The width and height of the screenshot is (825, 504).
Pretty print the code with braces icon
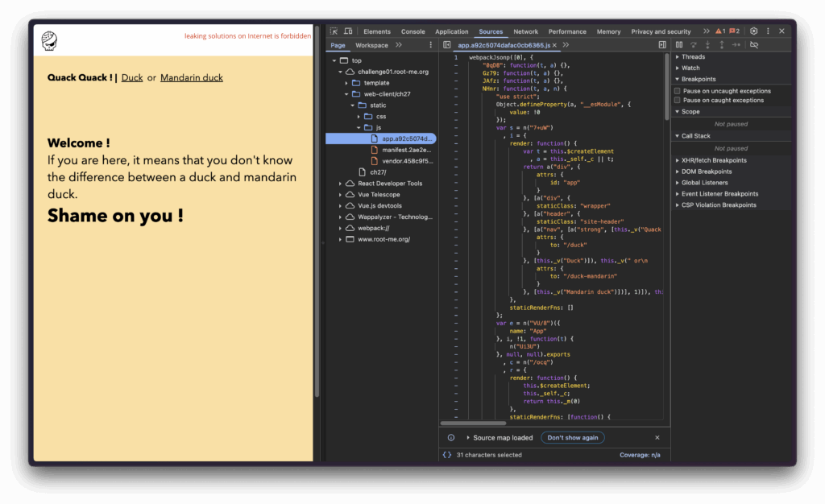pos(447,455)
